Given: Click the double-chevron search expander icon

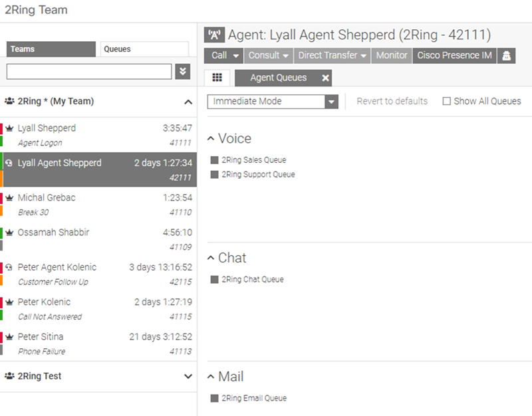Looking at the screenshot, I should point(182,71).
